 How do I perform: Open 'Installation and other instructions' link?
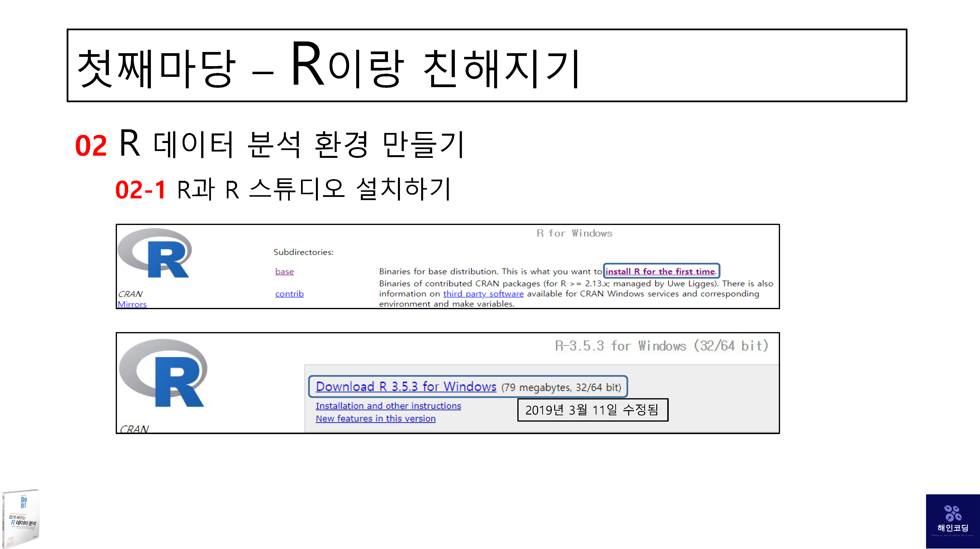pyautogui.click(x=388, y=406)
